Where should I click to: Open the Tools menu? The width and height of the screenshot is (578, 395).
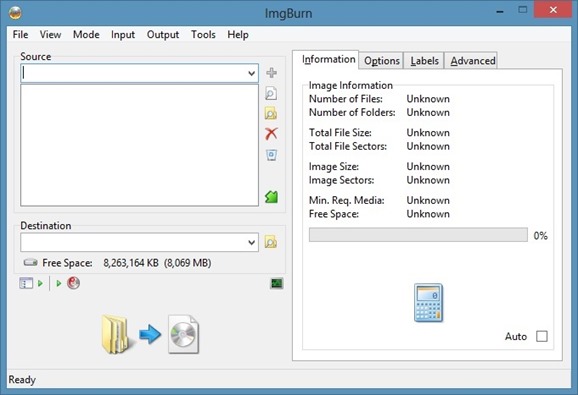(203, 35)
